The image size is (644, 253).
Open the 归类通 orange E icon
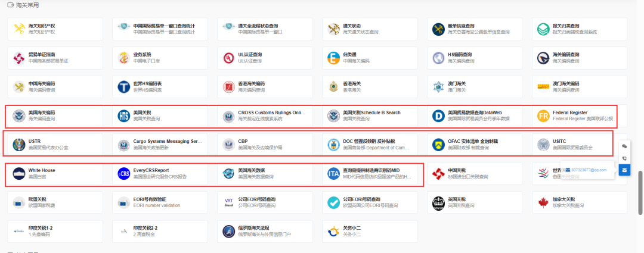333,58
